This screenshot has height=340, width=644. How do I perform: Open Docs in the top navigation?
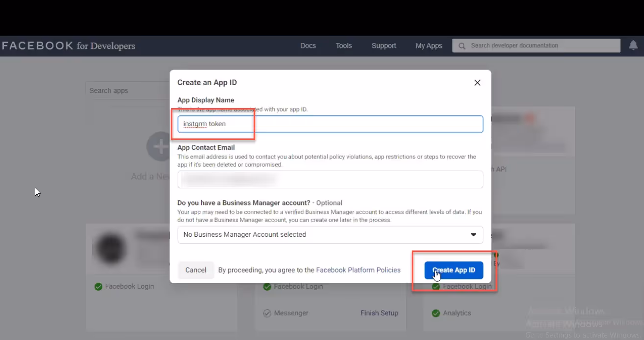(308, 45)
